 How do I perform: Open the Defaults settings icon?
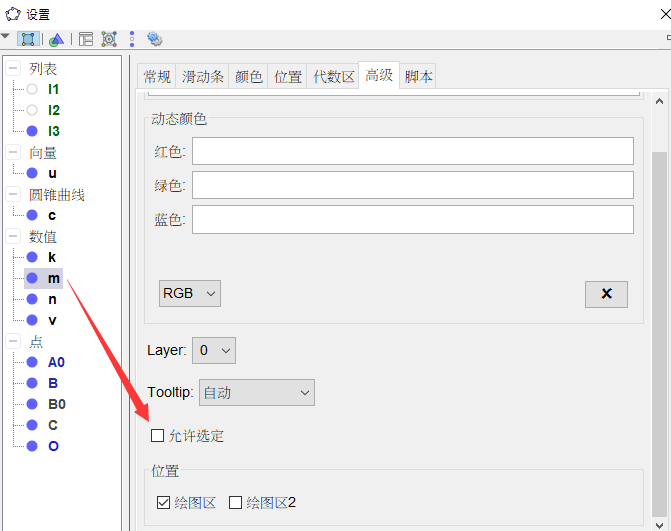[109, 39]
